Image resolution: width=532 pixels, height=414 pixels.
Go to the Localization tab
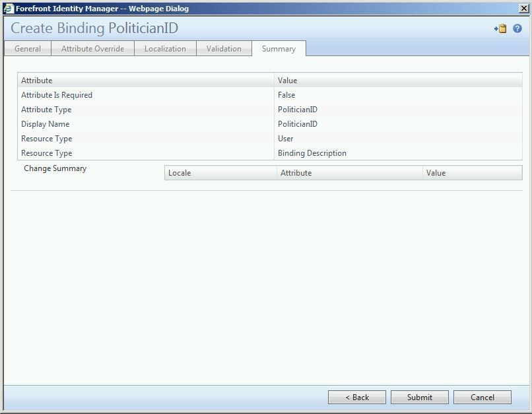click(165, 48)
